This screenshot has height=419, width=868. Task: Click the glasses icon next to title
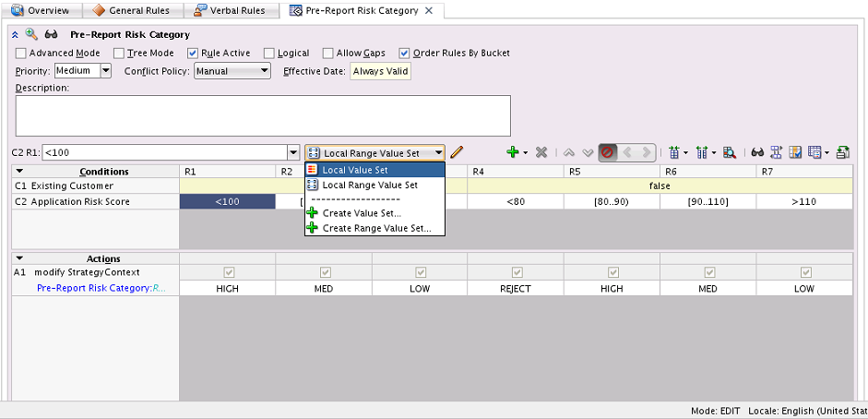pos(51,35)
